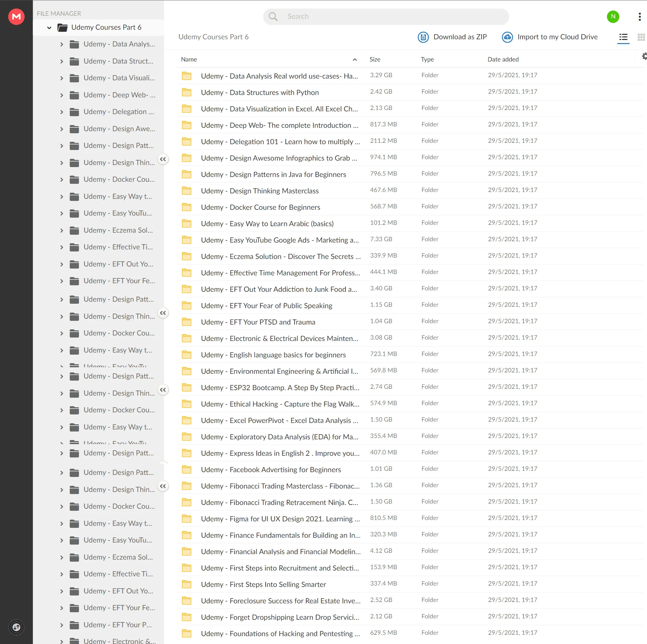Click the Import to Cloud Drive icon
Viewport: 647px width, 644px height.
(x=507, y=37)
